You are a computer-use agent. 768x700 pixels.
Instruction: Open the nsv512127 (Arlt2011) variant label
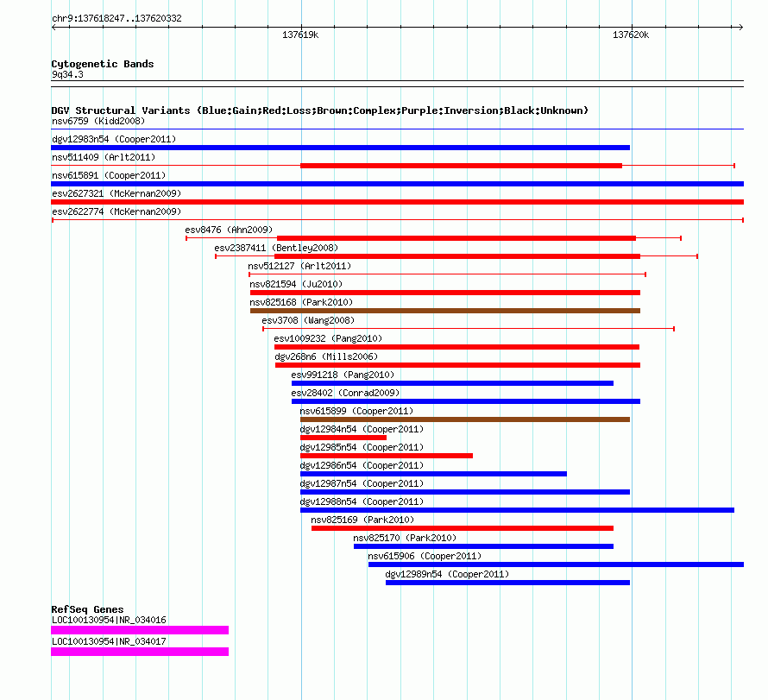299,266
